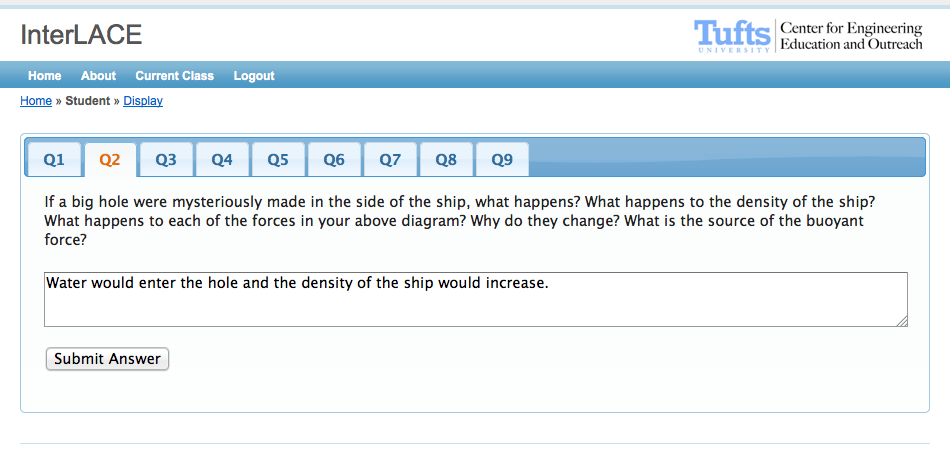Click Logout in the navigation bar
The width and height of the screenshot is (950, 453).
tap(254, 76)
